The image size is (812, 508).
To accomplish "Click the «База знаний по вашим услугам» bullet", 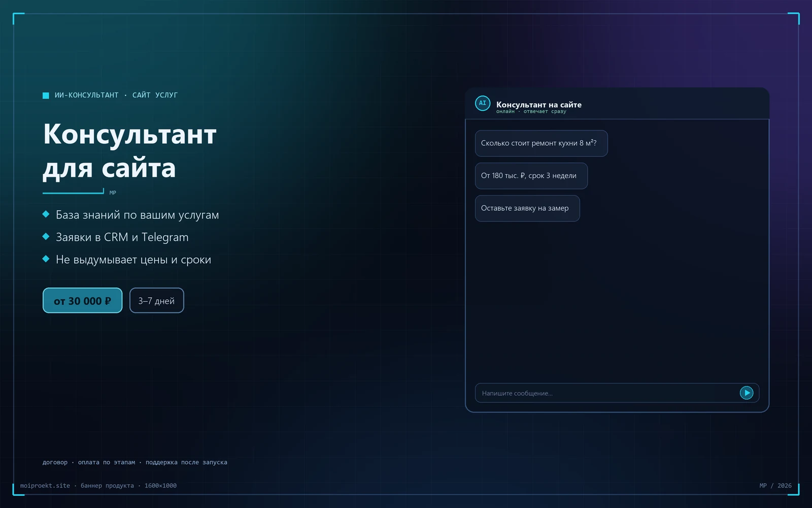I will 138,215.
